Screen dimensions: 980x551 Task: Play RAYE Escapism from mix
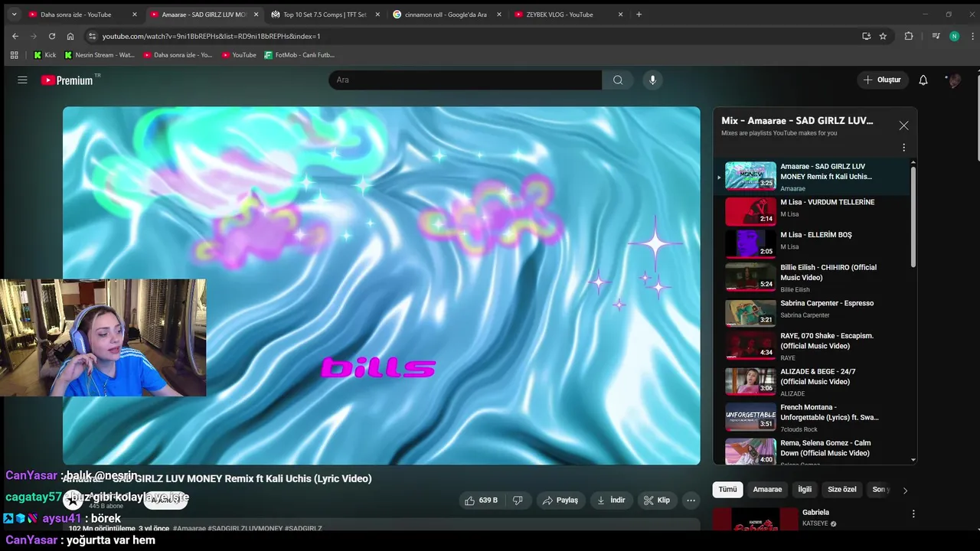pos(812,346)
